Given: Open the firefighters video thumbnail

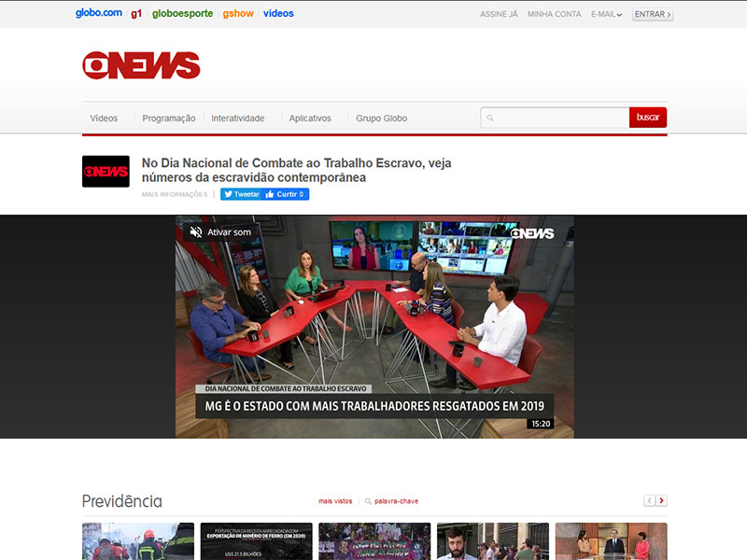Looking at the screenshot, I should click(x=138, y=541).
